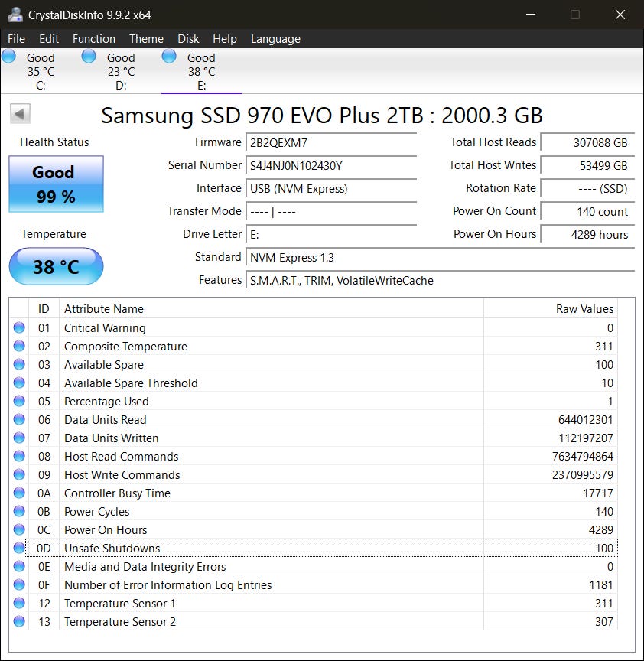Click status orb for Power On Hours row

19,529
